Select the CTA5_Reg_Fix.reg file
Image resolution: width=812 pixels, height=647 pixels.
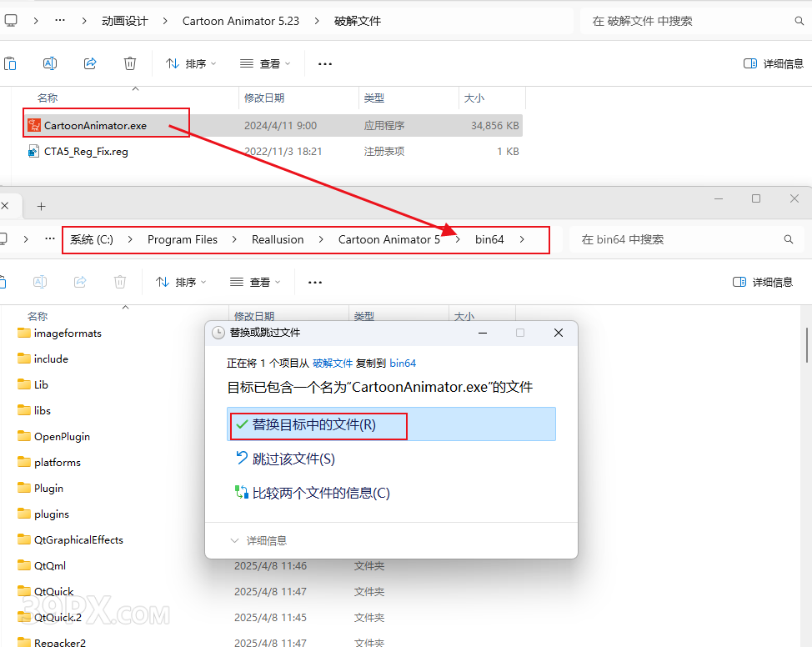[86, 152]
